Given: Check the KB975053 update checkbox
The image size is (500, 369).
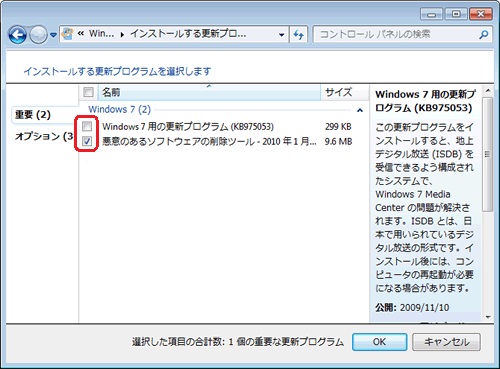Looking at the screenshot, I should 87,126.
